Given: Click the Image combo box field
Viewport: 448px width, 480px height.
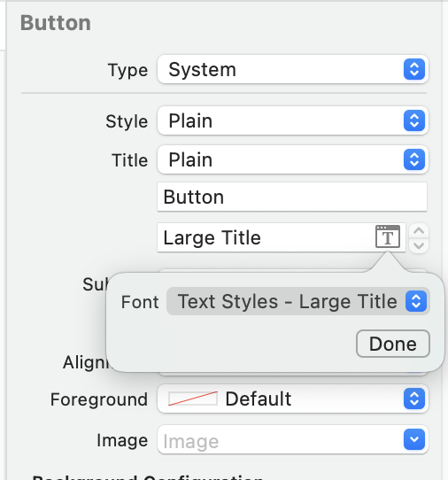Looking at the screenshot, I should [x=280, y=440].
